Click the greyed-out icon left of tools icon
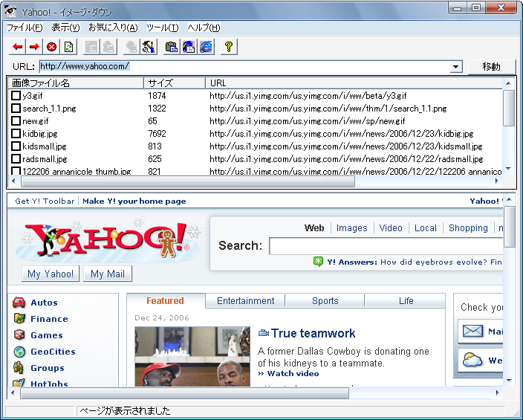Viewport: 523px width, 420px height. [x=131, y=47]
